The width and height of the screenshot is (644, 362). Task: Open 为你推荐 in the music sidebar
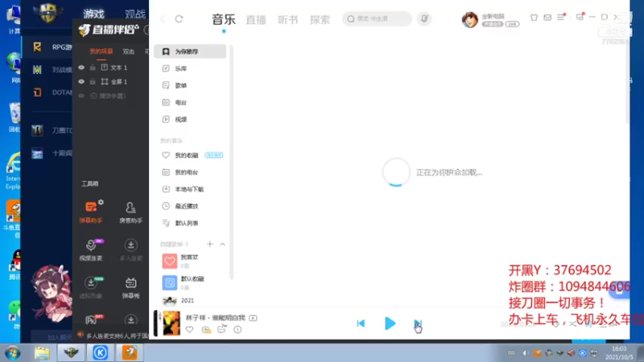pyautogui.click(x=190, y=51)
